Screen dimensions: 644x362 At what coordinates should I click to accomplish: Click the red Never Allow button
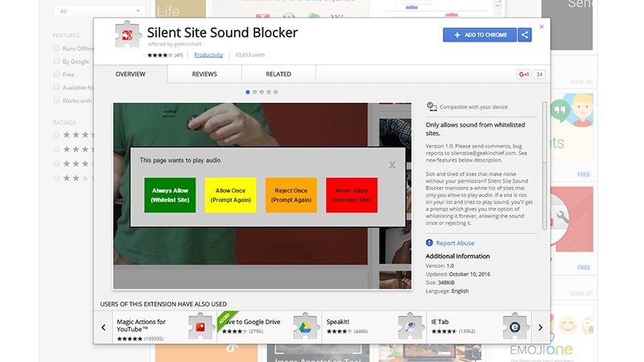[x=352, y=195]
